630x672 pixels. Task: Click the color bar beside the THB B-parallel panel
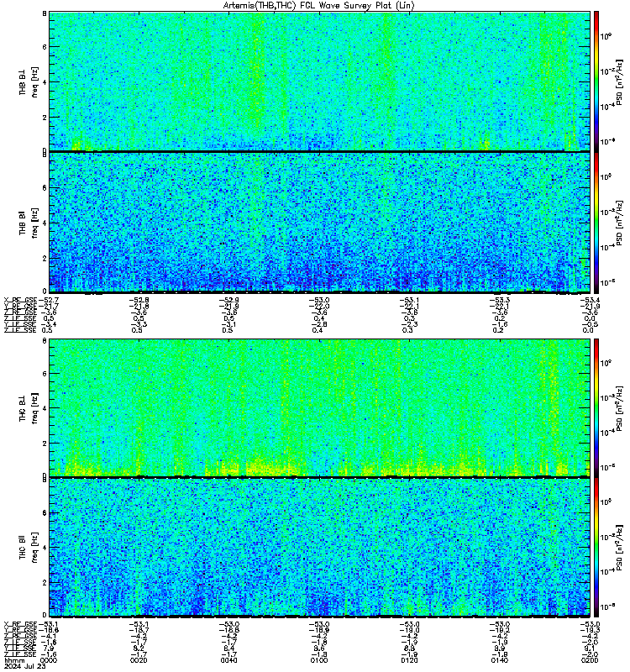[596, 223]
